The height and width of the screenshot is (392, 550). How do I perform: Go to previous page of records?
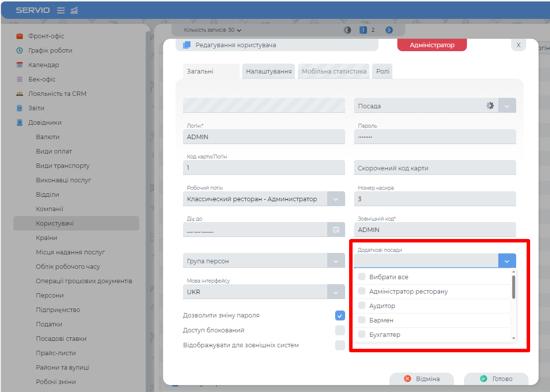click(348, 30)
